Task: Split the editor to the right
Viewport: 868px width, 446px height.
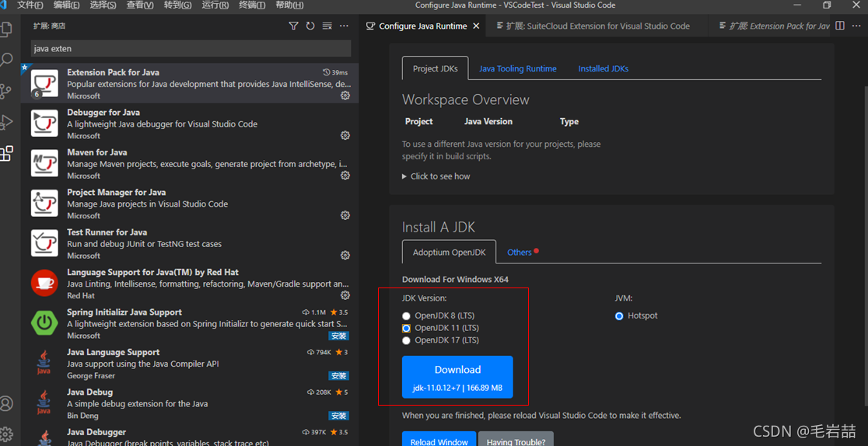Action: (840, 26)
